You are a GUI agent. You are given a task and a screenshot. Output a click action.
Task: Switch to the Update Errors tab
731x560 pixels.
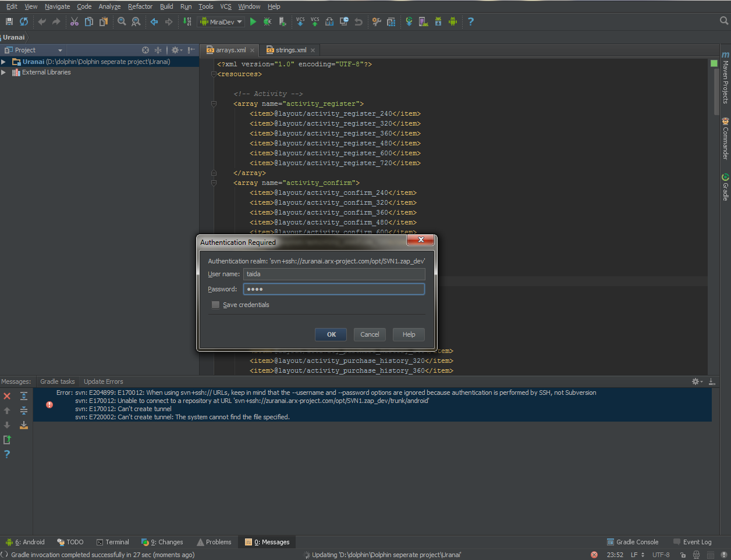[x=104, y=381]
